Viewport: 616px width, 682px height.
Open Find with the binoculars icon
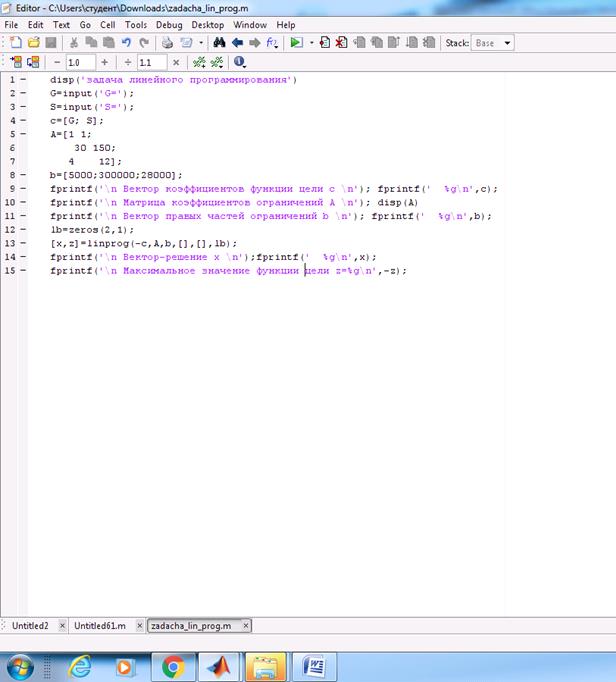tap(219, 43)
